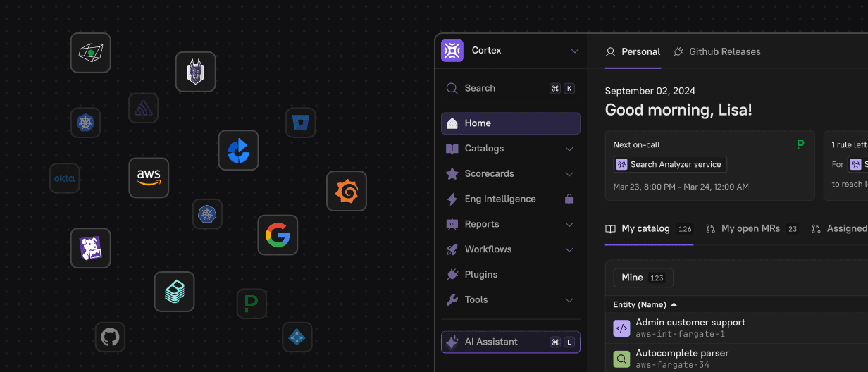The height and width of the screenshot is (372, 868).
Task: Click the GitHub octocat icon
Action: pyautogui.click(x=110, y=337)
